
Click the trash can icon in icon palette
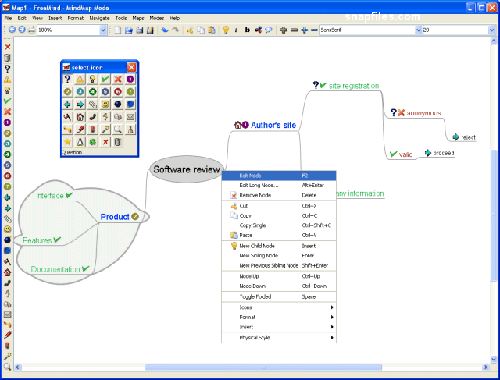point(118,142)
